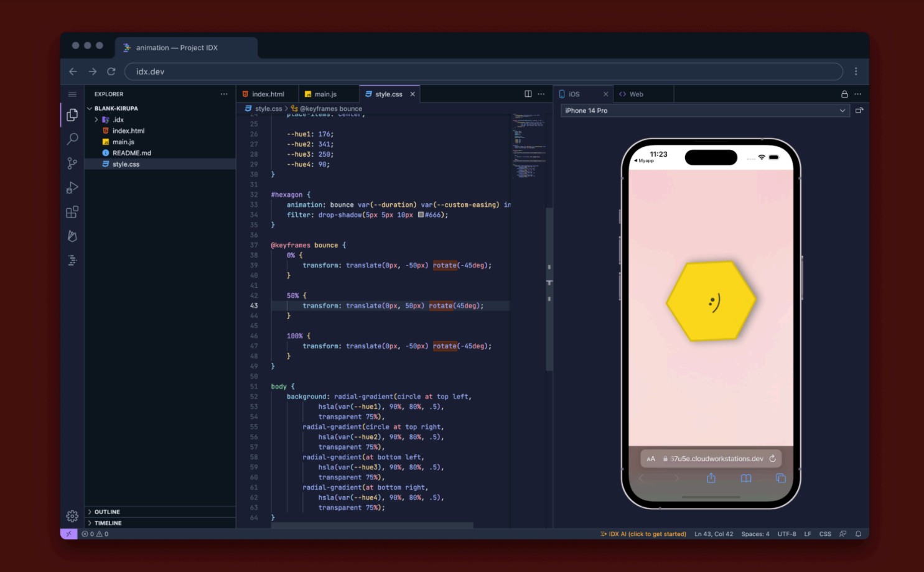Click the feedback icon in status bar
The image size is (924, 572).
pos(843,533)
